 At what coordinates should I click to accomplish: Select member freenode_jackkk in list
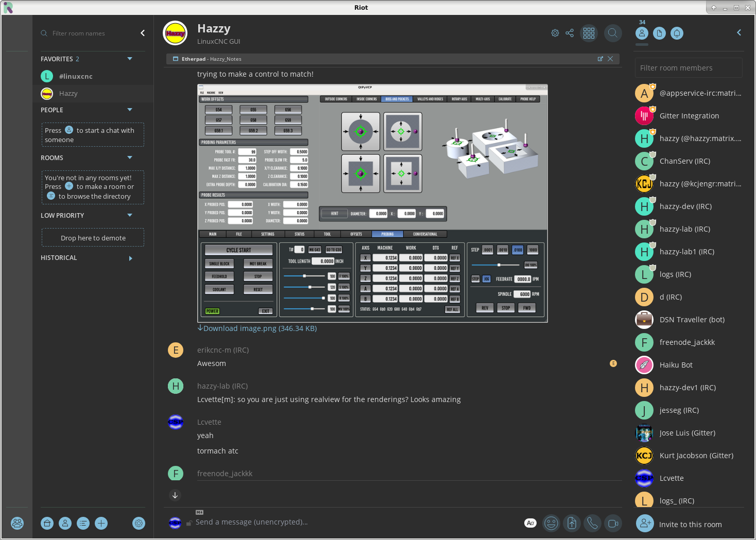click(688, 342)
